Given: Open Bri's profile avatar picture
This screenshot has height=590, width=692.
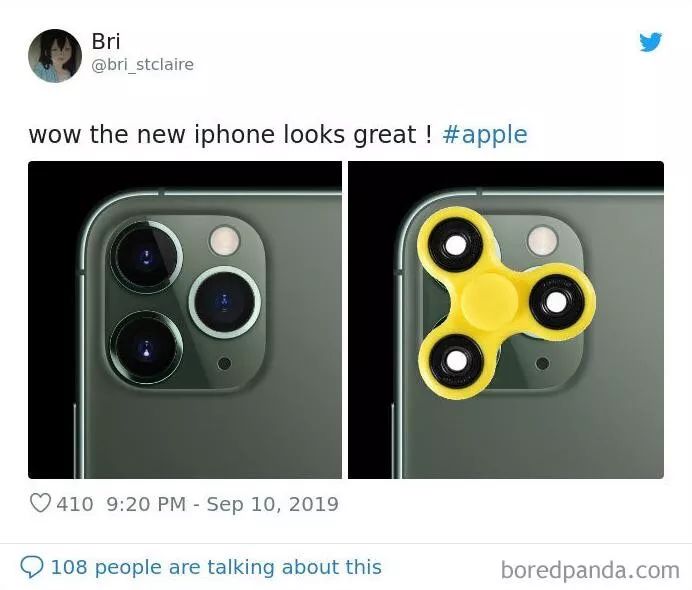Looking at the screenshot, I should point(55,56).
